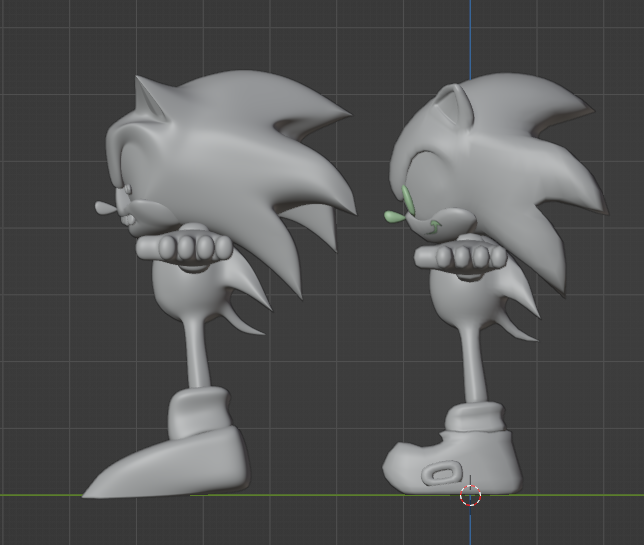644x545 pixels.
Task: Select the right model's hand with fingers
Action: (461, 256)
